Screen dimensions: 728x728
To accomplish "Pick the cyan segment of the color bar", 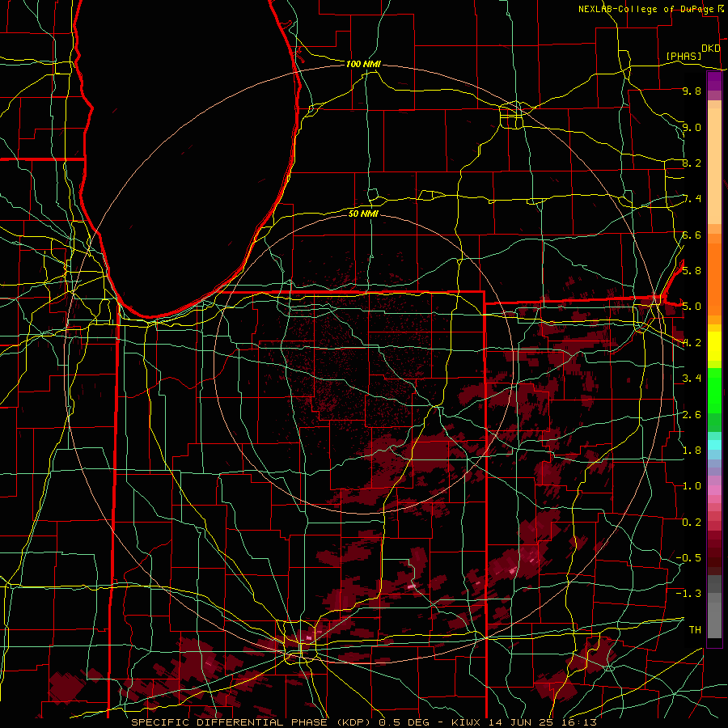I will (x=714, y=445).
